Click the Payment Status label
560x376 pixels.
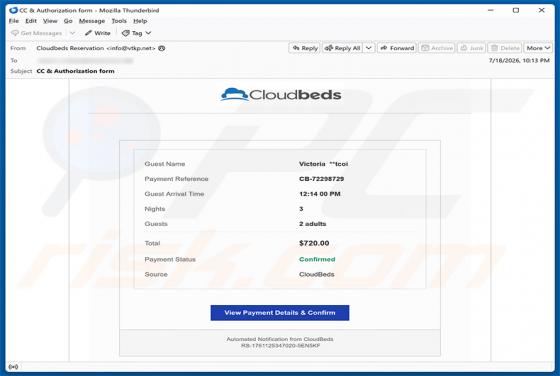point(170,259)
